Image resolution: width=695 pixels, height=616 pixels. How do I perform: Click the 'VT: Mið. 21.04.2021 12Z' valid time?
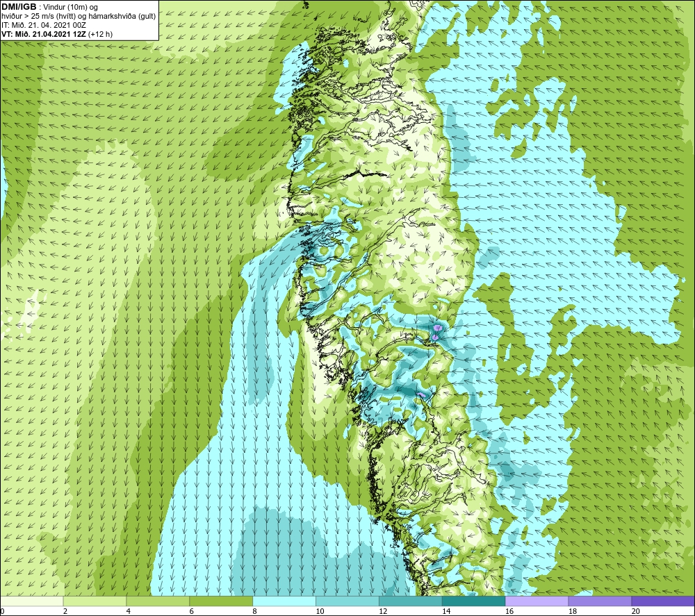point(44,33)
